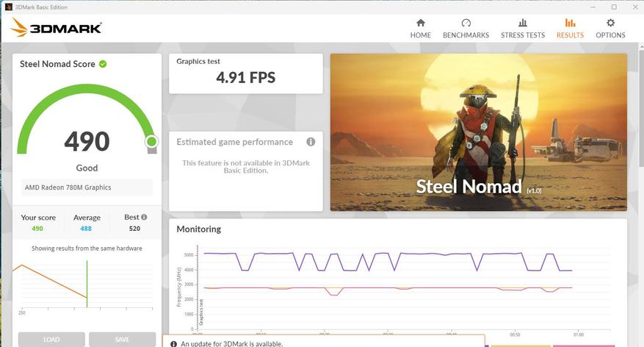Click the 4.91 FPS graphics test value
The image size is (644, 347).
click(x=245, y=77)
